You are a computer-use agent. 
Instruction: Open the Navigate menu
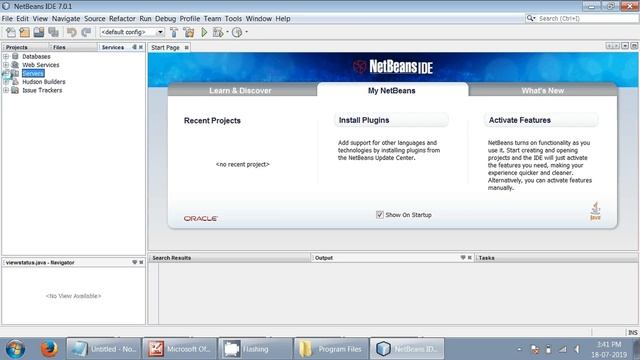tap(66, 19)
